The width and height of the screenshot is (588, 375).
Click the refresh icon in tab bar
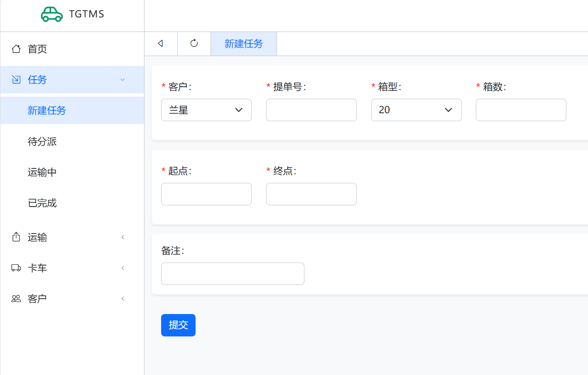[x=194, y=44]
